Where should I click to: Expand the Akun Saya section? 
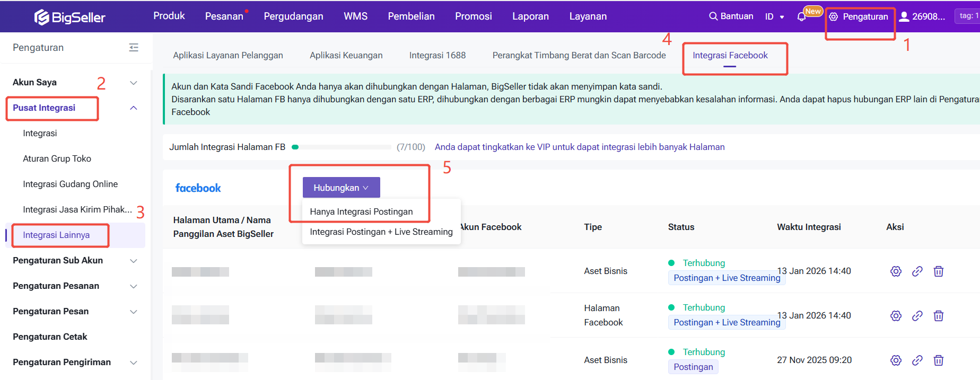click(134, 83)
